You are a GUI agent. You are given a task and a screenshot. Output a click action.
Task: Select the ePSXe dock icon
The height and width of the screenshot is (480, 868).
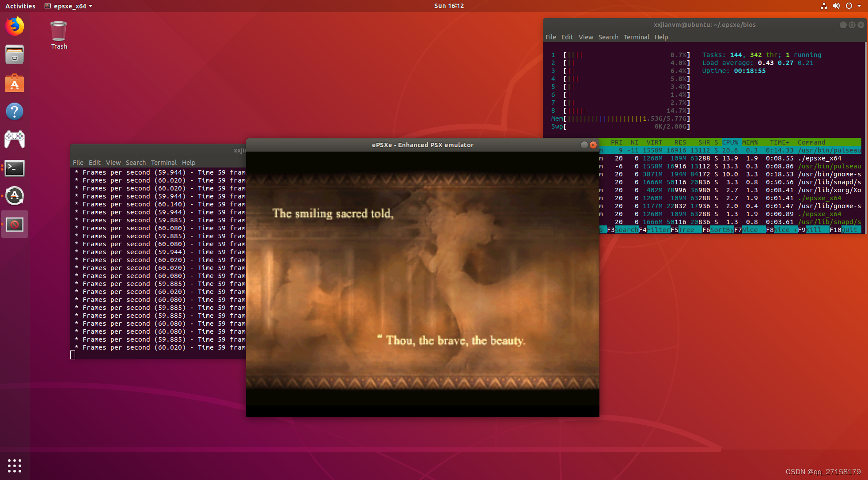tap(15, 225)
